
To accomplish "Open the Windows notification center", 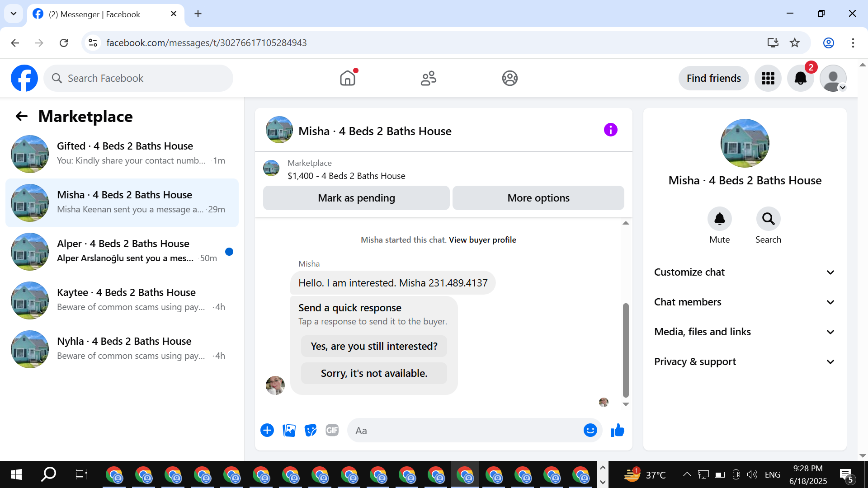I will tap(846, 475).
